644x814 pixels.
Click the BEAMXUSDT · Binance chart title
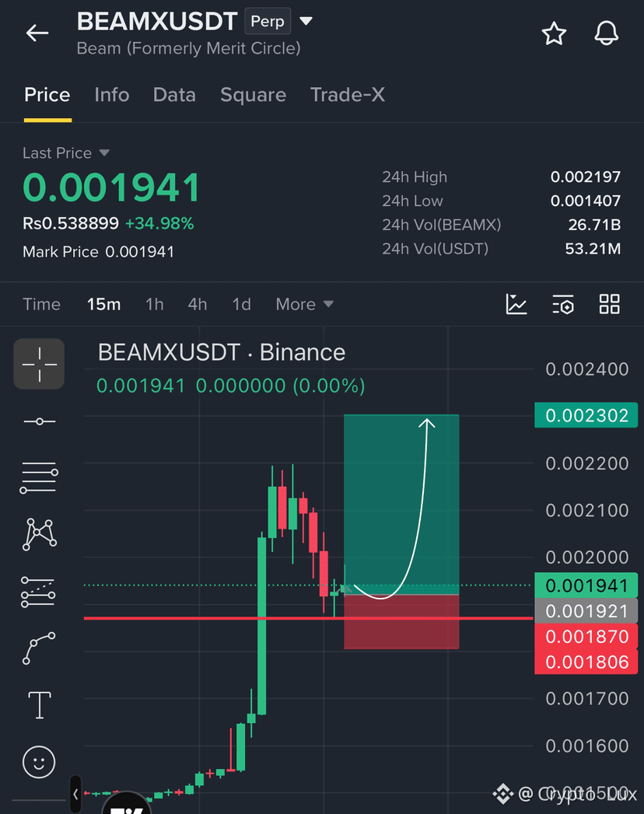click(x=222, y=352)
